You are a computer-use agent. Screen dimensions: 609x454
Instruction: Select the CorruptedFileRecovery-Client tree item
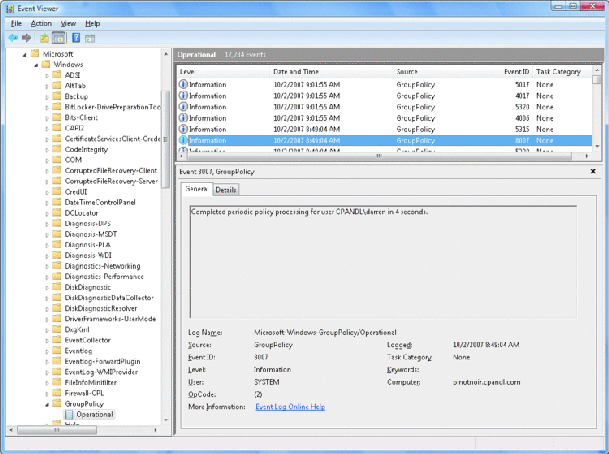tap(111, 170)
